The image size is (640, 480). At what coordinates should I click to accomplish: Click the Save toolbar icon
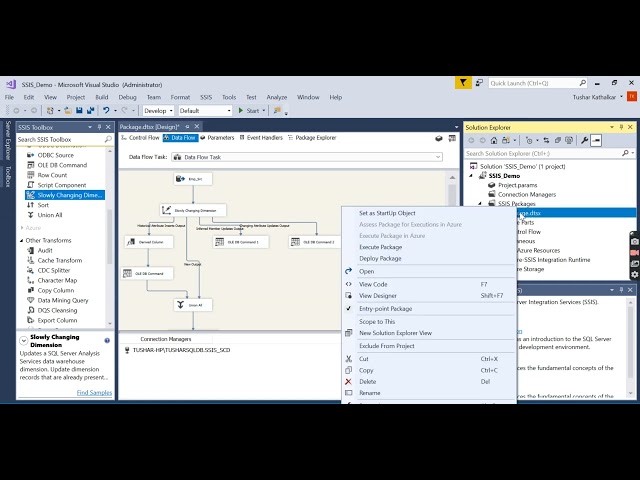point(79,111)
